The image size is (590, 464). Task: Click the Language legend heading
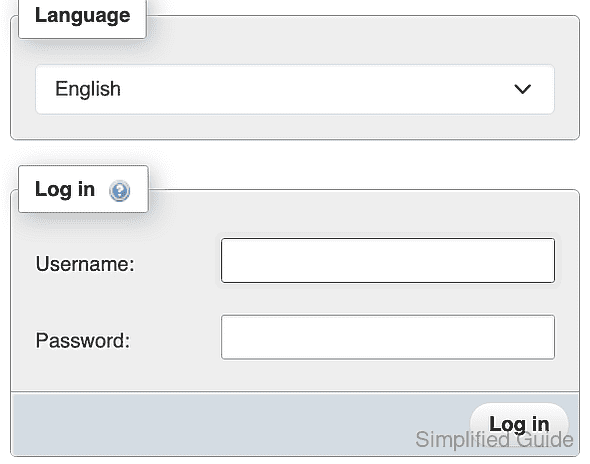pyautogui.click(x=82, y=15)
